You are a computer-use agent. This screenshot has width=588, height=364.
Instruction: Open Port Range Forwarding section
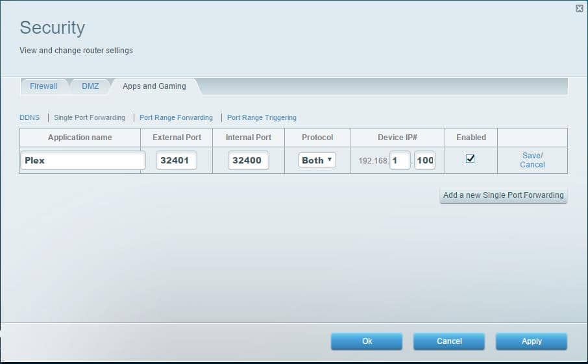coord(177,117)
